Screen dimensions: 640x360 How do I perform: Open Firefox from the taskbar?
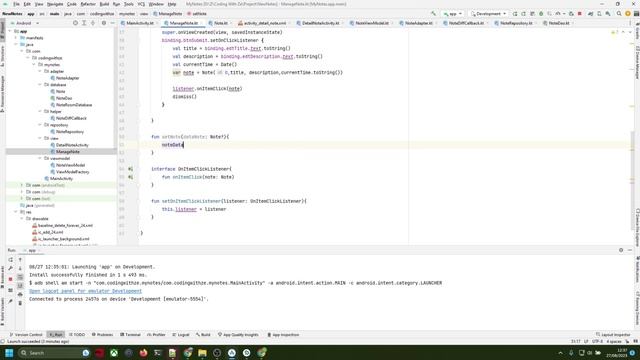coord(143,353)
